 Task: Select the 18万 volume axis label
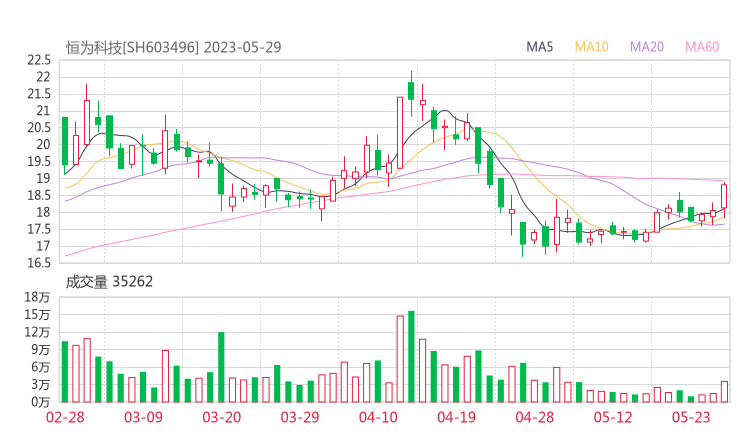click(39, 298)
